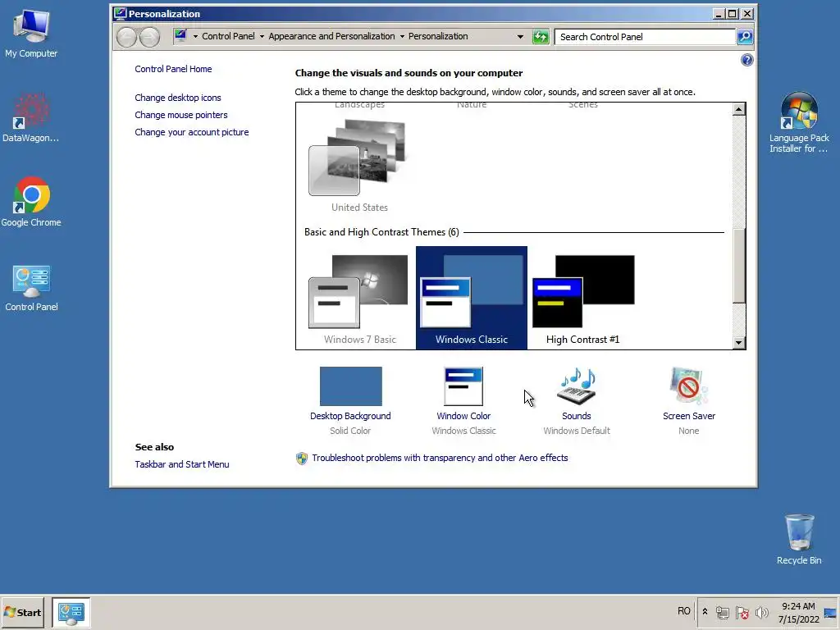Image resolution: width=840 pixels, height=630 pixels.
Task: Select the United States theme
Action: tap(359, 165)
